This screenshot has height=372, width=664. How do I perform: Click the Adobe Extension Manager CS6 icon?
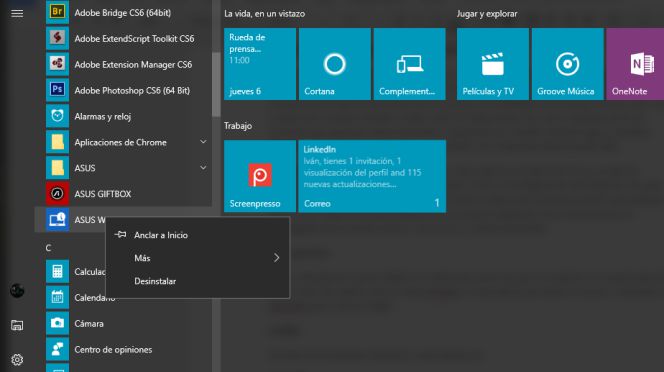57,64
